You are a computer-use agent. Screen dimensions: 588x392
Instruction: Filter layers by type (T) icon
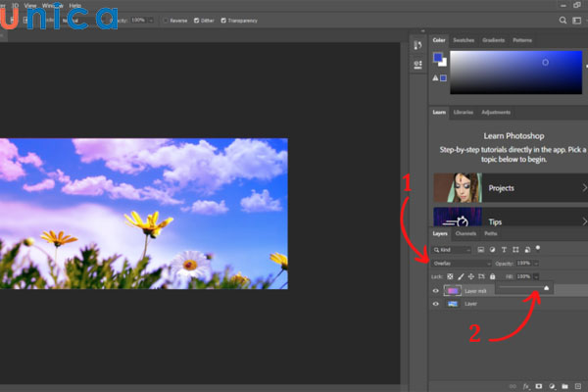tap(505, 250)
